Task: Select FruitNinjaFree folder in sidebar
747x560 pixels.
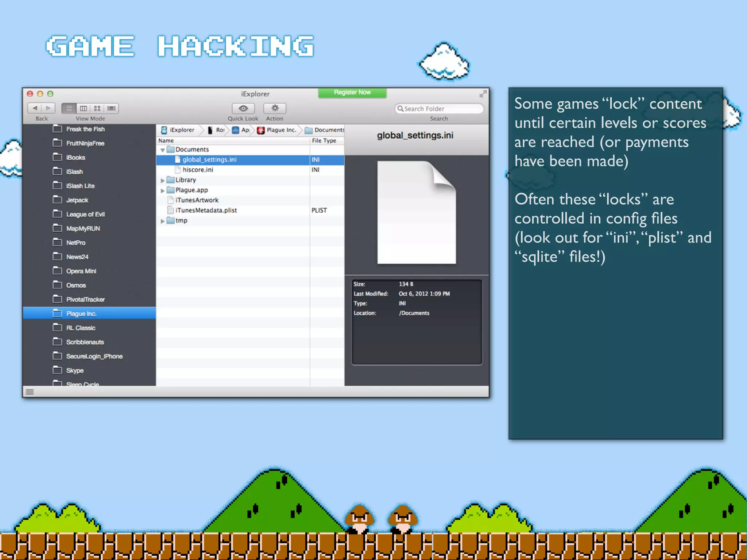Action: point(85,143)
